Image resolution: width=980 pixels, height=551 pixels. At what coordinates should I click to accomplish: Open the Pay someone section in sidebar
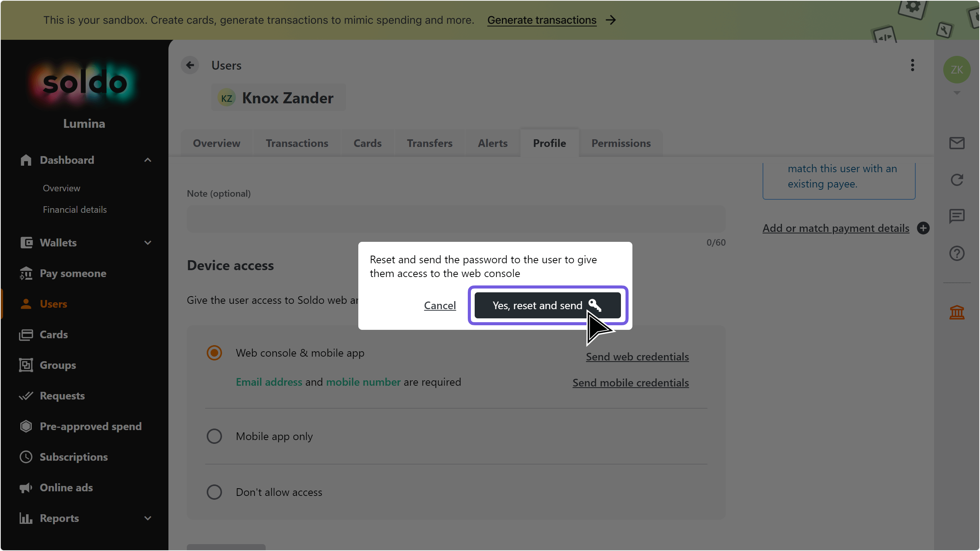point(73,273)
